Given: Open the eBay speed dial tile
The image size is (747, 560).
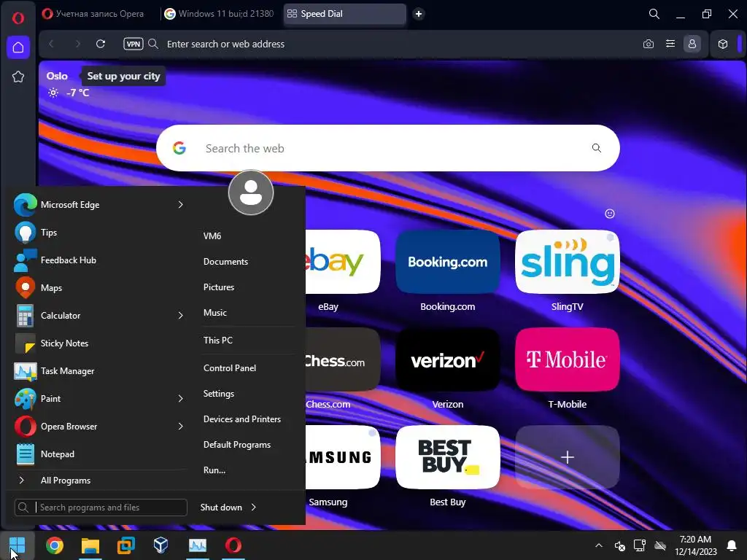Looking at the screenshot, I should [x=343, y=262].
